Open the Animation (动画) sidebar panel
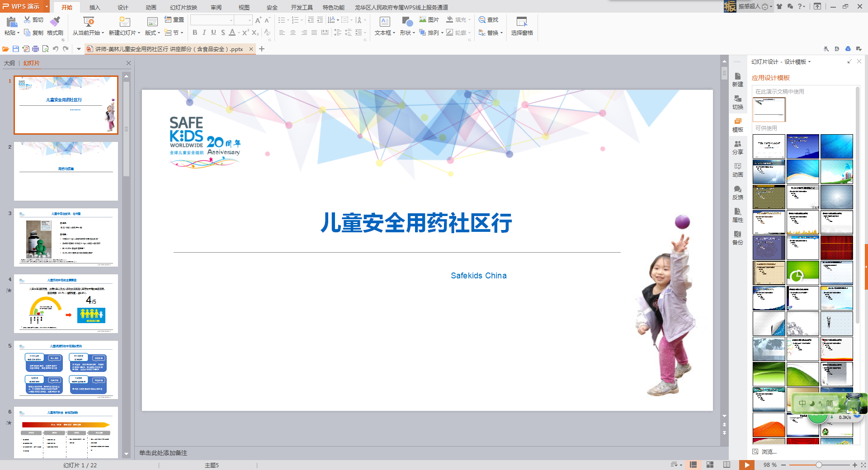868x470 pixels. pos(737,170)
